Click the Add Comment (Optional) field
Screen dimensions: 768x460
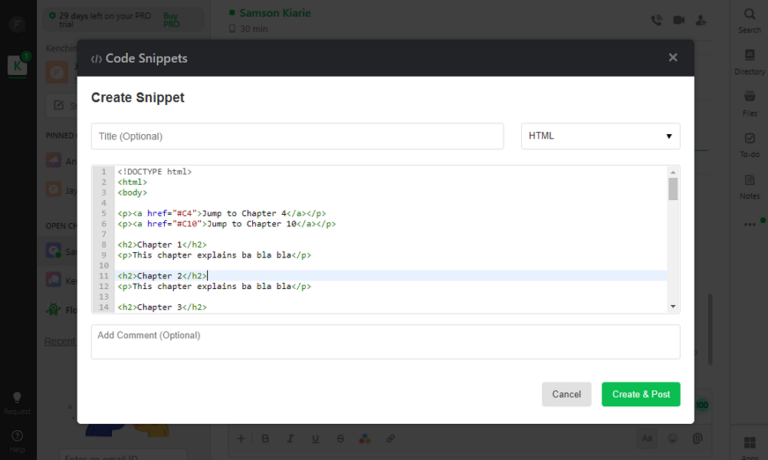pos(385,341)
